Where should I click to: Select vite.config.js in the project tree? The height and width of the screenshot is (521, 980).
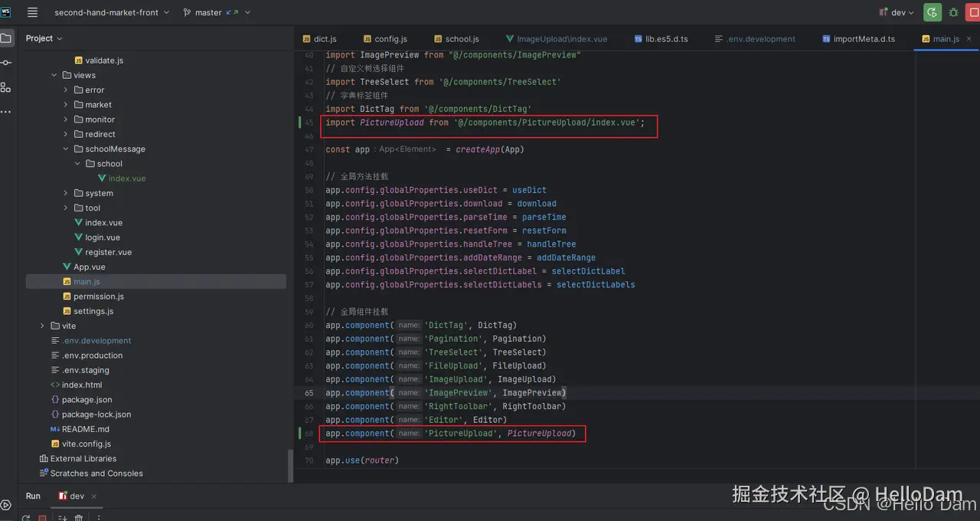point(86,444)
